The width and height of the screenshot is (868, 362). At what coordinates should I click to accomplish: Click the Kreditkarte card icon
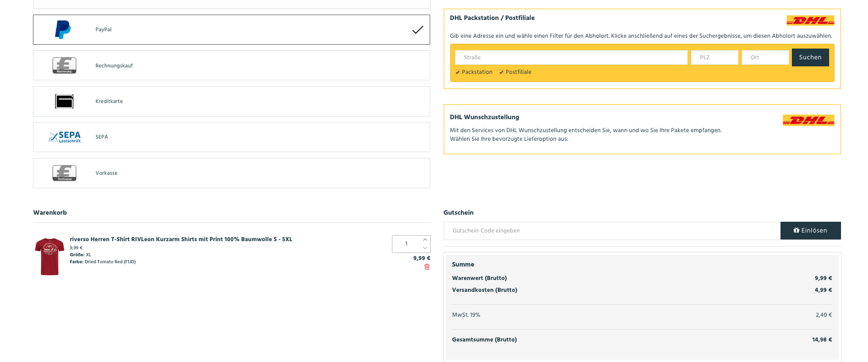tap(64, 101)
